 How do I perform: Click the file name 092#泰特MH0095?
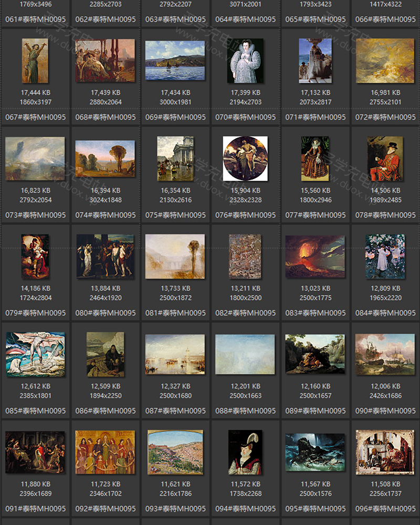[x=106, y=508]
